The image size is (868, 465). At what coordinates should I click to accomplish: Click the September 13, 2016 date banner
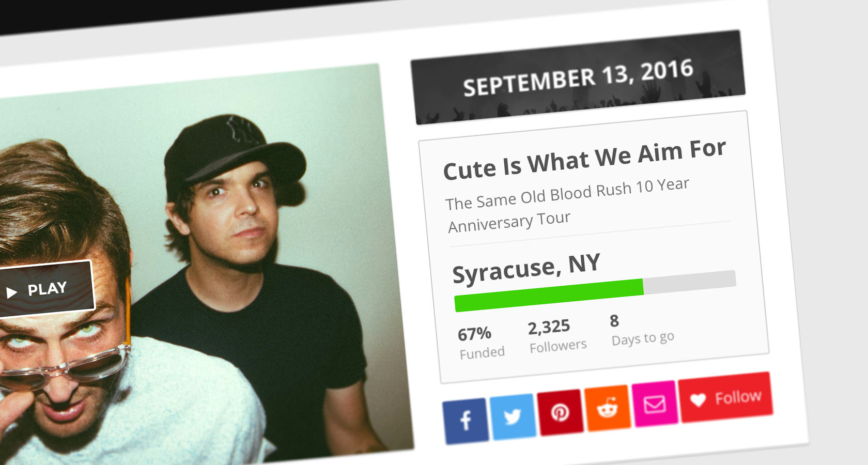click(578, 78)
